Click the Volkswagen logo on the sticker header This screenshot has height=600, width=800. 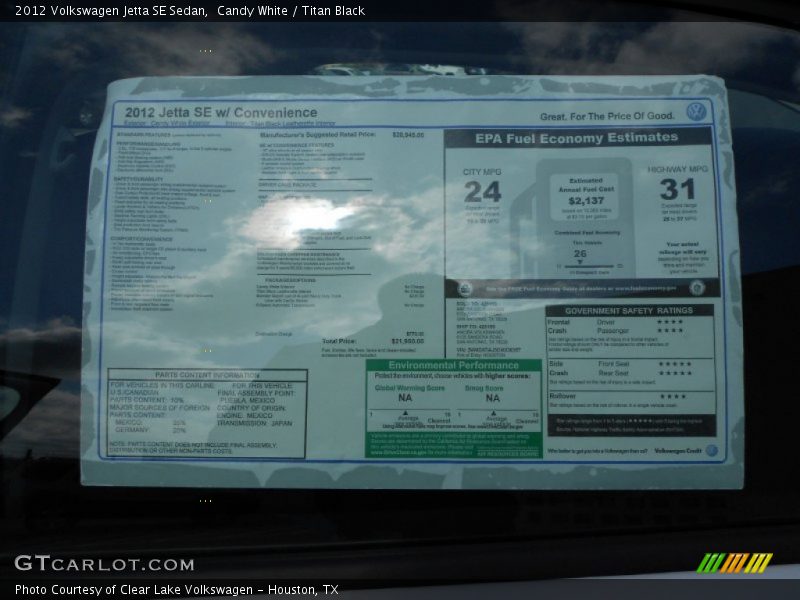pos(696,111)
